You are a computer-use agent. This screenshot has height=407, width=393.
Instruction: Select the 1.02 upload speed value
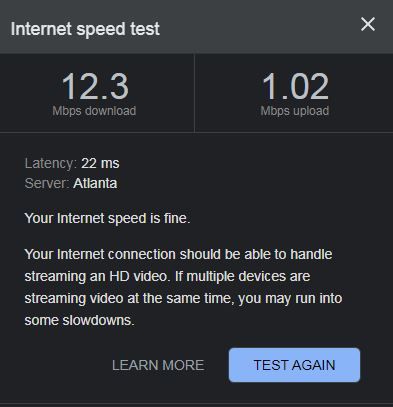(x=295, y=87)
